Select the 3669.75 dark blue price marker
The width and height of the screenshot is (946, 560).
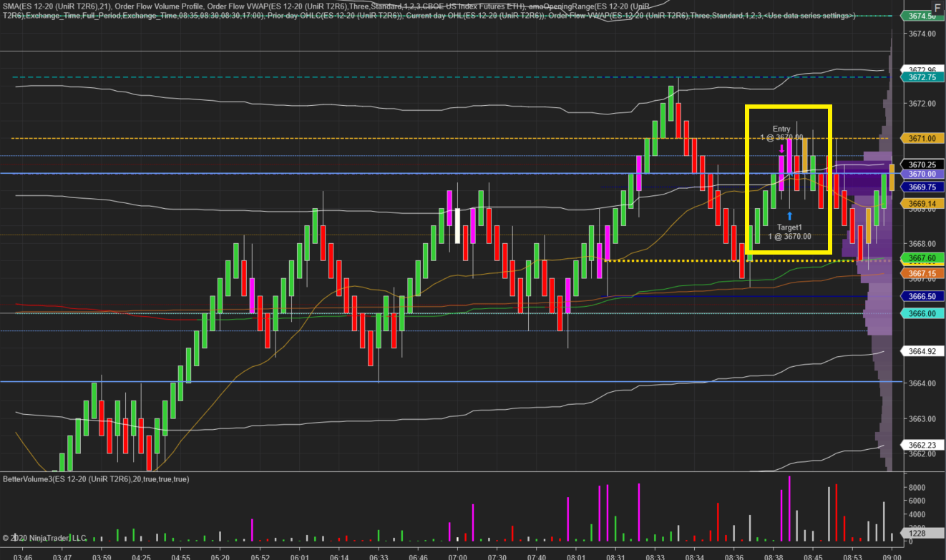point(922,187)
